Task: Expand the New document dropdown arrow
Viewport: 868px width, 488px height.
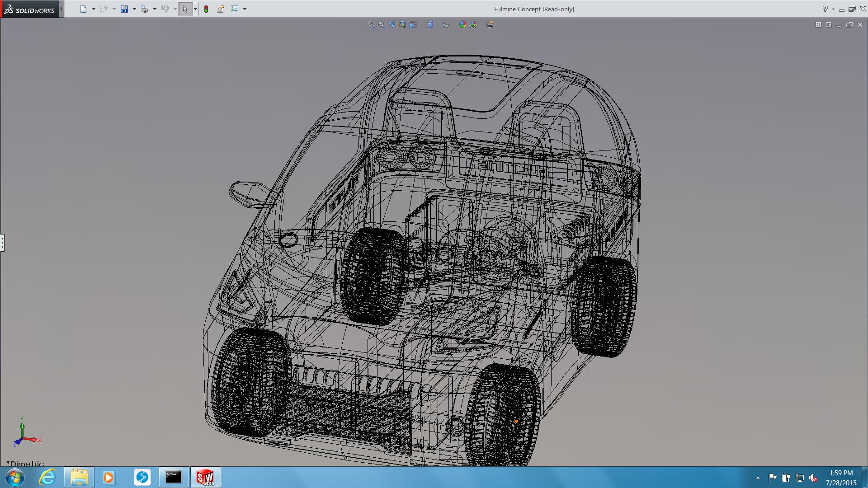Action: (94, 9)
